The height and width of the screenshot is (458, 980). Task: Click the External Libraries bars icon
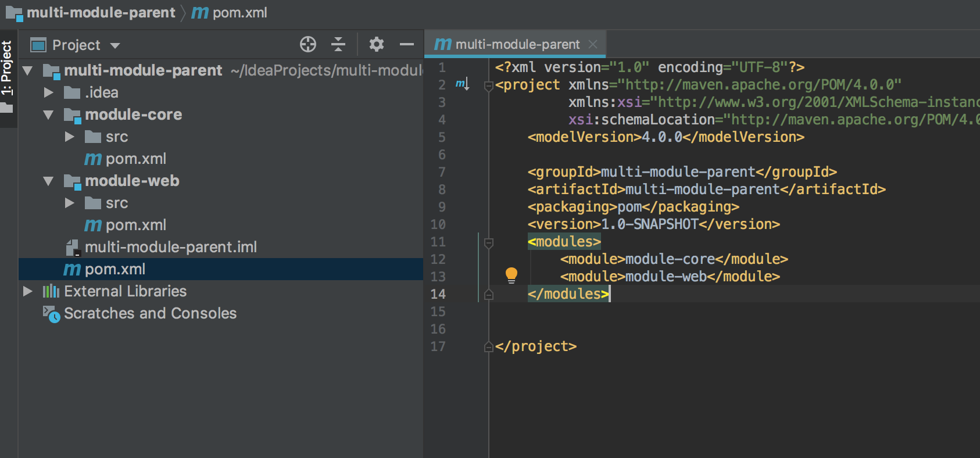(x=51, y=291)
